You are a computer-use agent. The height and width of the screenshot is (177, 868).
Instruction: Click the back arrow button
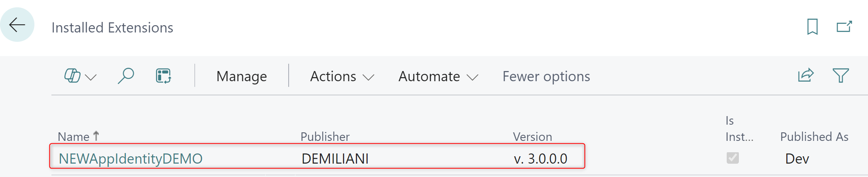(x=17, y=25)
